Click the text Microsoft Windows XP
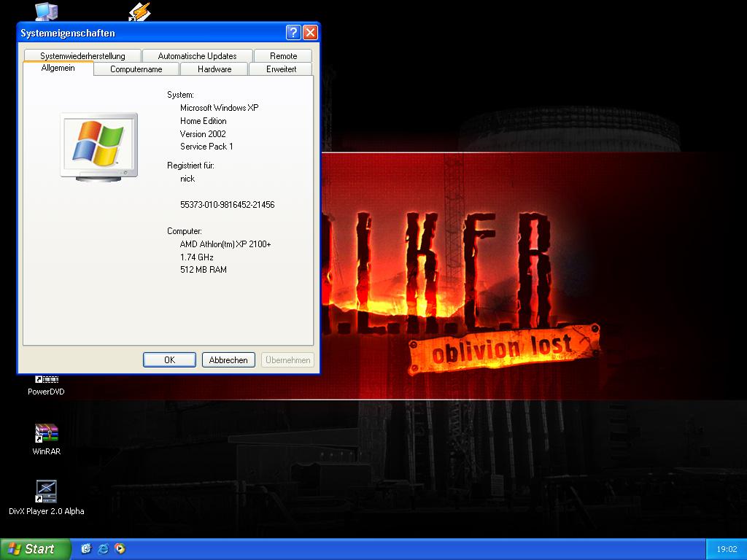Screen dimensions: 747x560 coord(219,108)
